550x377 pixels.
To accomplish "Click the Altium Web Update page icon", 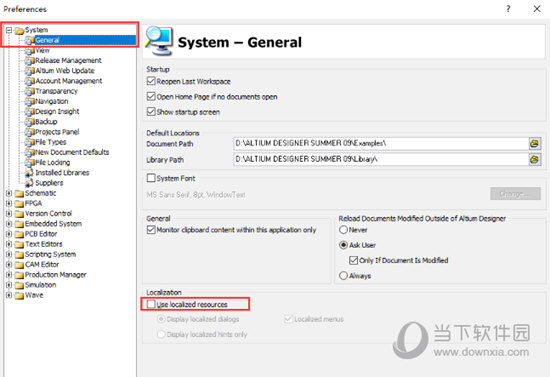I will [x=30, y=71].
